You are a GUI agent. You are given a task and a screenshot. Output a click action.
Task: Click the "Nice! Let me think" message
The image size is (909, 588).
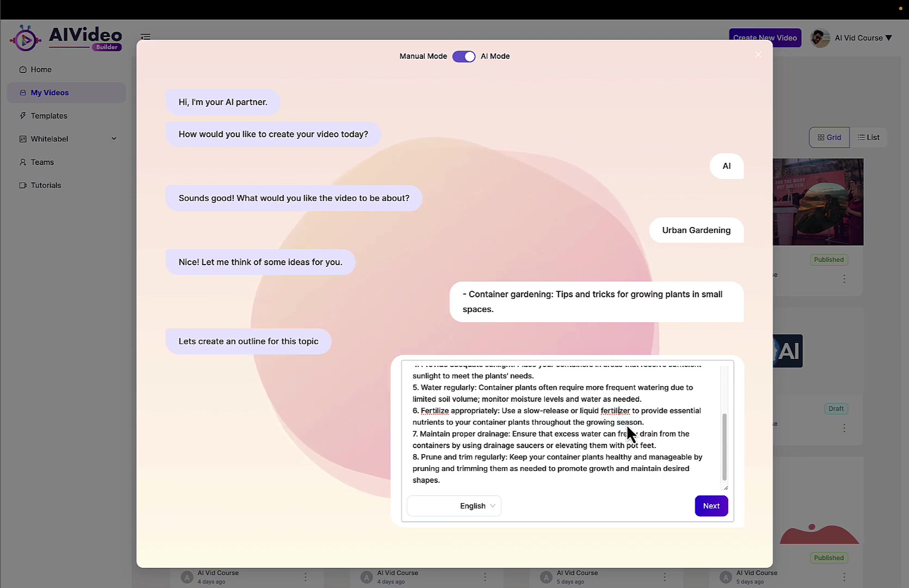(x=260, y=262)
